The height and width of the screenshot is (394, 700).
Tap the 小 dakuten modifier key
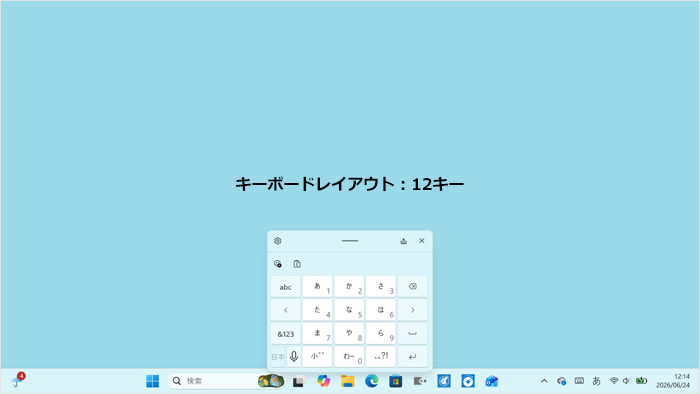(x=317, y=357)
